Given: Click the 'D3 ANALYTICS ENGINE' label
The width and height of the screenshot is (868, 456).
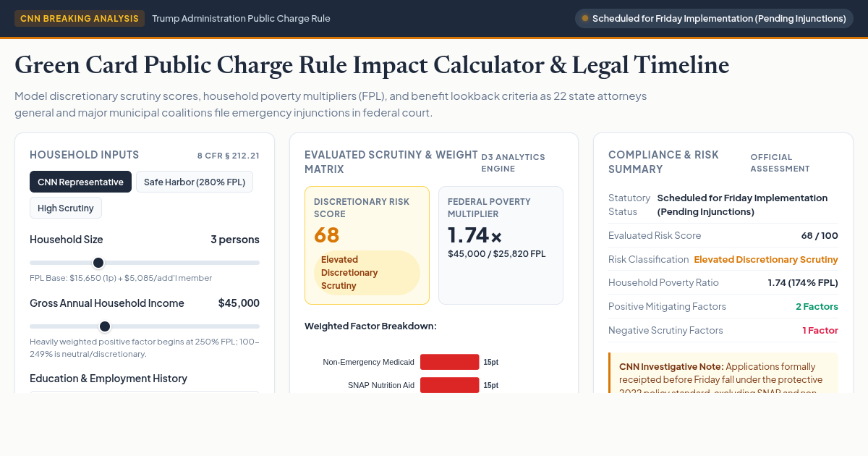Looking at the screenshot, I should tap(514, 163).
